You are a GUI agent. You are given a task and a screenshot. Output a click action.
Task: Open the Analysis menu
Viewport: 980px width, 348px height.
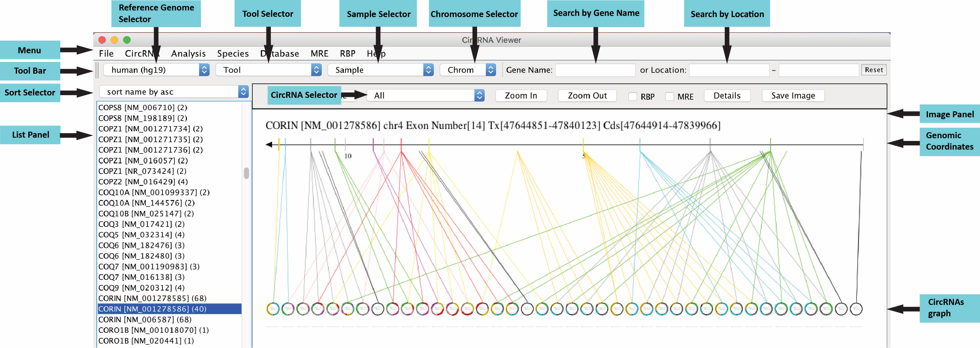[188, 53]
